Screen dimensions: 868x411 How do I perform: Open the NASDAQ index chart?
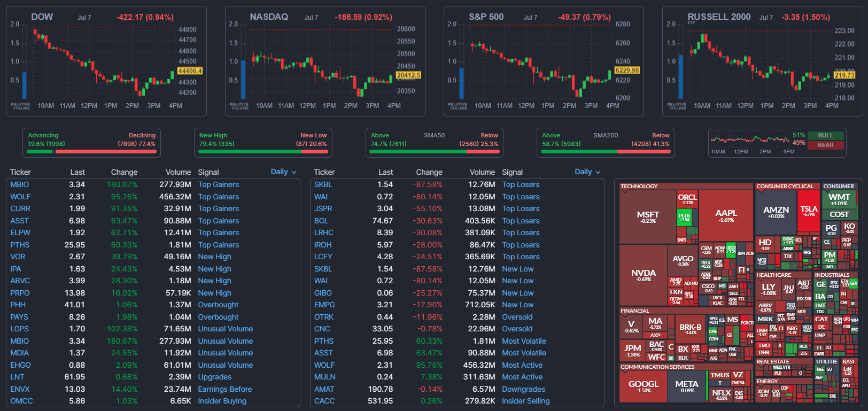(325, 61)
